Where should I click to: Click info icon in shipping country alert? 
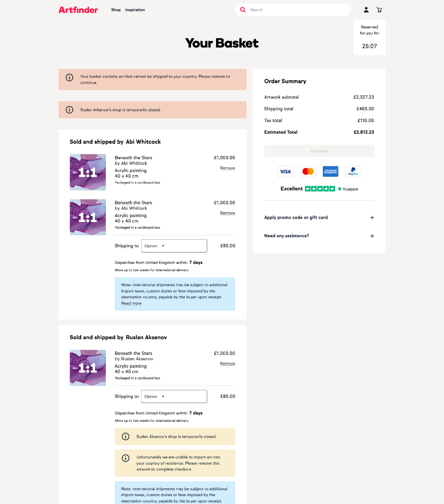69,77
